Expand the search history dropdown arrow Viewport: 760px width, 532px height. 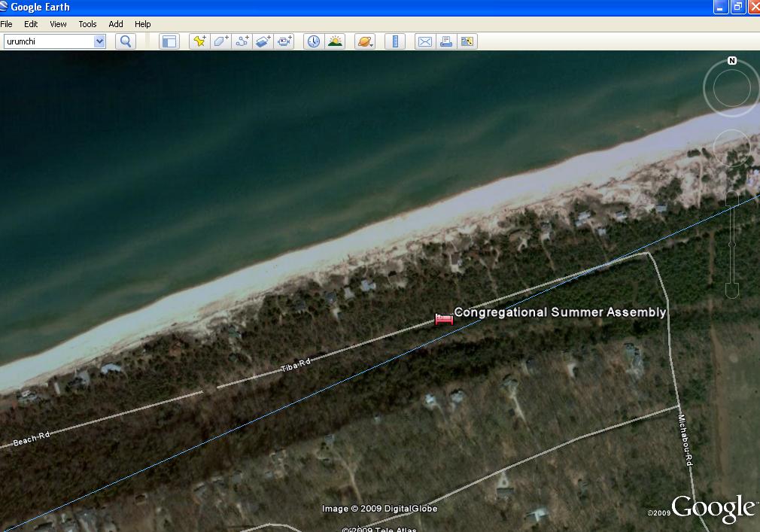pyautogui.click(x=99, y=41)
